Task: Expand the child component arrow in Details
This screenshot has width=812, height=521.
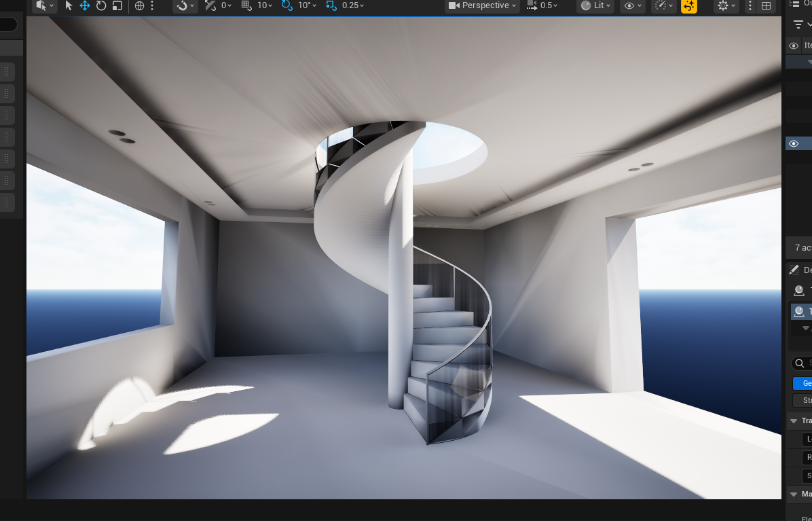Action: pyautogui.click(x=805, y=328)
